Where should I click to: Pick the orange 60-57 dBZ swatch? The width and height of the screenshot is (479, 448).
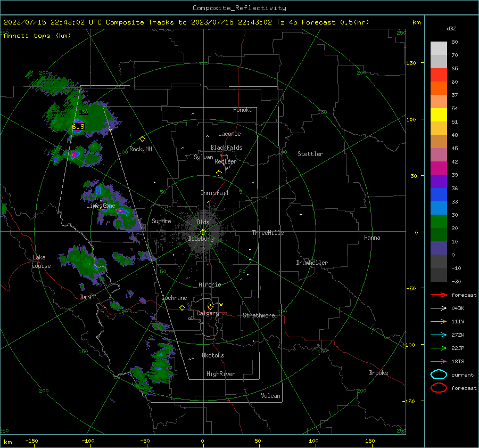439,88
